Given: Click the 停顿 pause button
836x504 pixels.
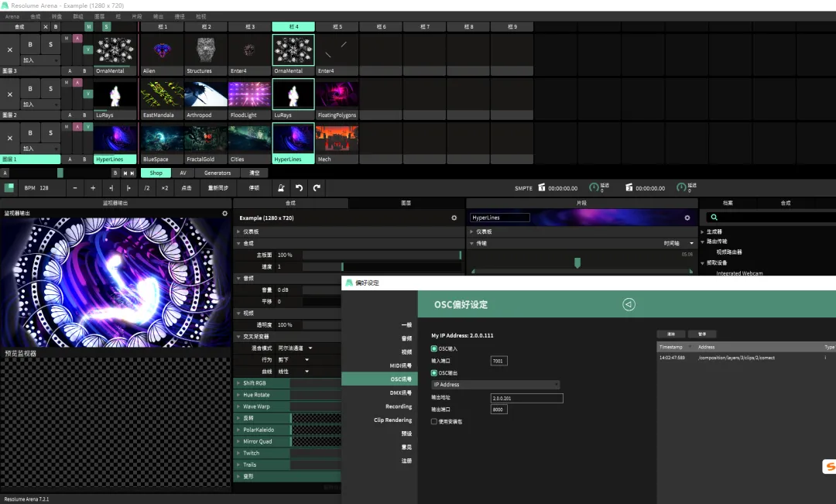Looking at the screenshot, I should (255, 187).
